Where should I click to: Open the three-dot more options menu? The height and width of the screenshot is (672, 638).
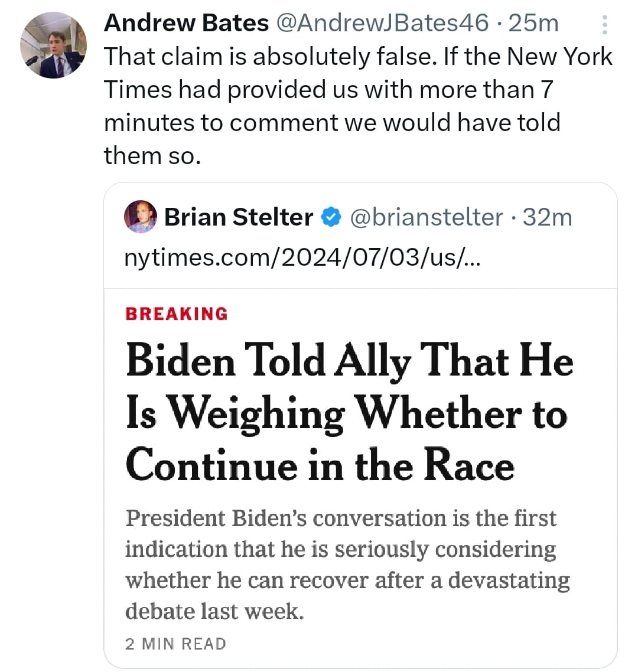tap(604, 24)
